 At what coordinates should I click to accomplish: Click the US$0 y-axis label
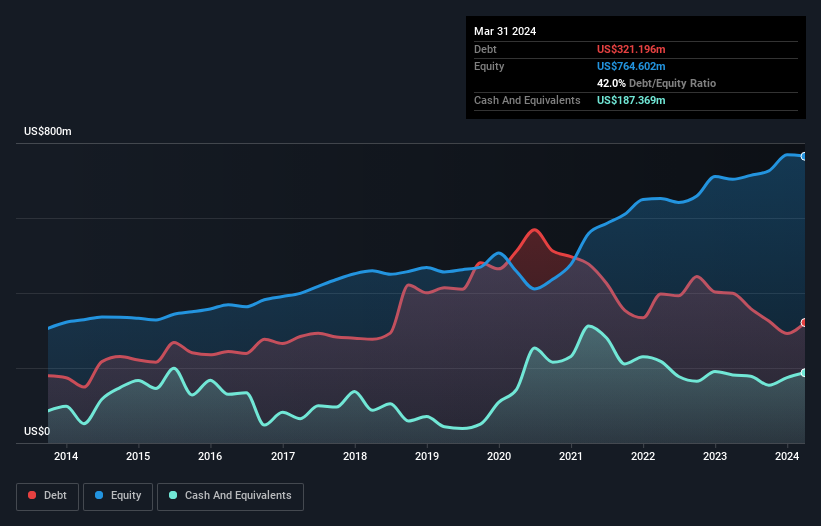(x=37, y=431)
